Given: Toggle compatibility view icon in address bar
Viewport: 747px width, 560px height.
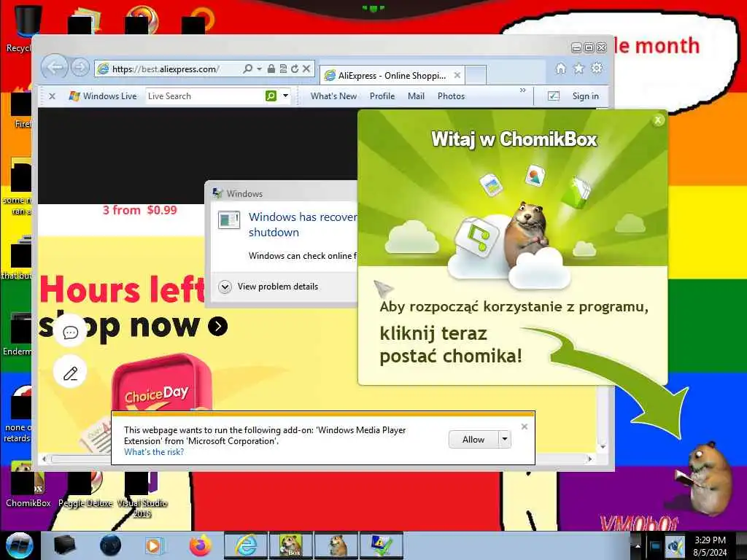Looking at the screenshot, I should tap(283, 69).
